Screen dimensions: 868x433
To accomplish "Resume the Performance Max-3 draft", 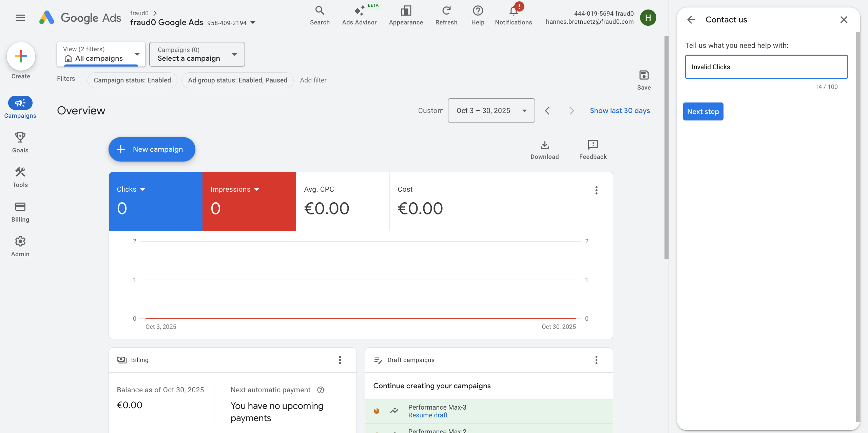I will 427,415.
